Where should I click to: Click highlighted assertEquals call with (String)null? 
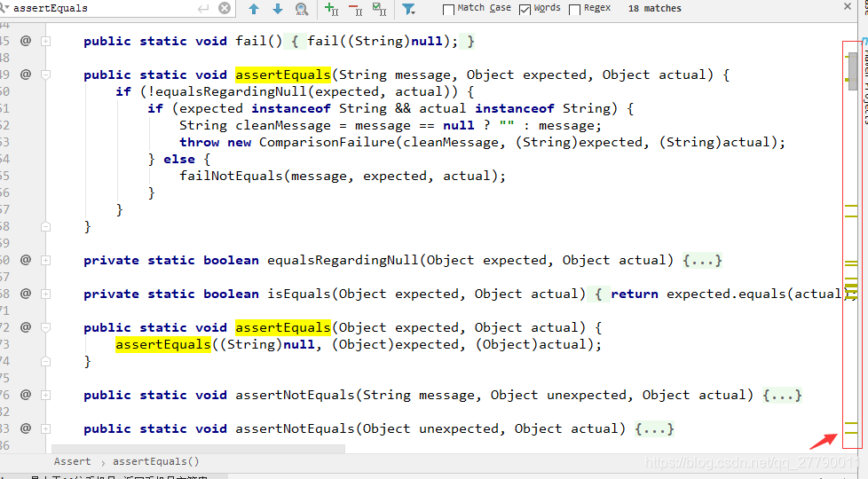pos(163,344)
